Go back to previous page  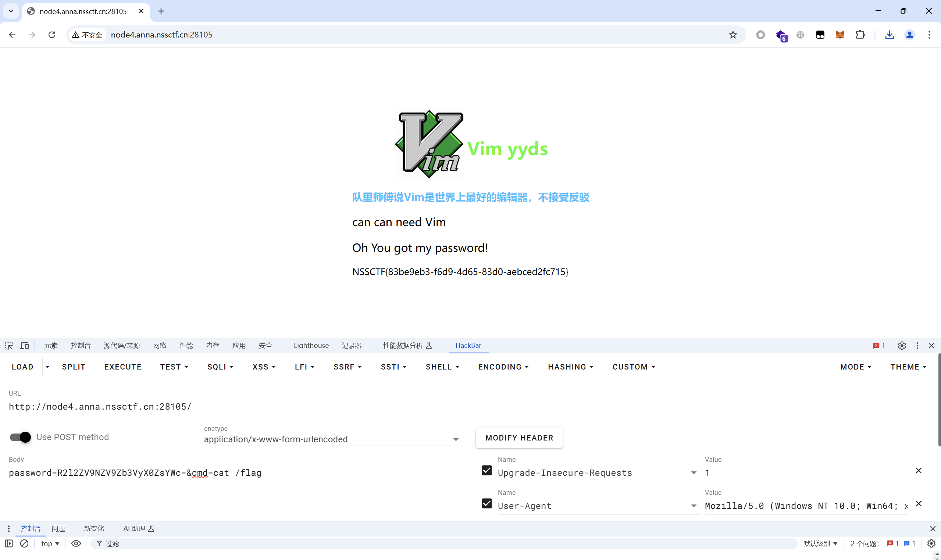12,35
